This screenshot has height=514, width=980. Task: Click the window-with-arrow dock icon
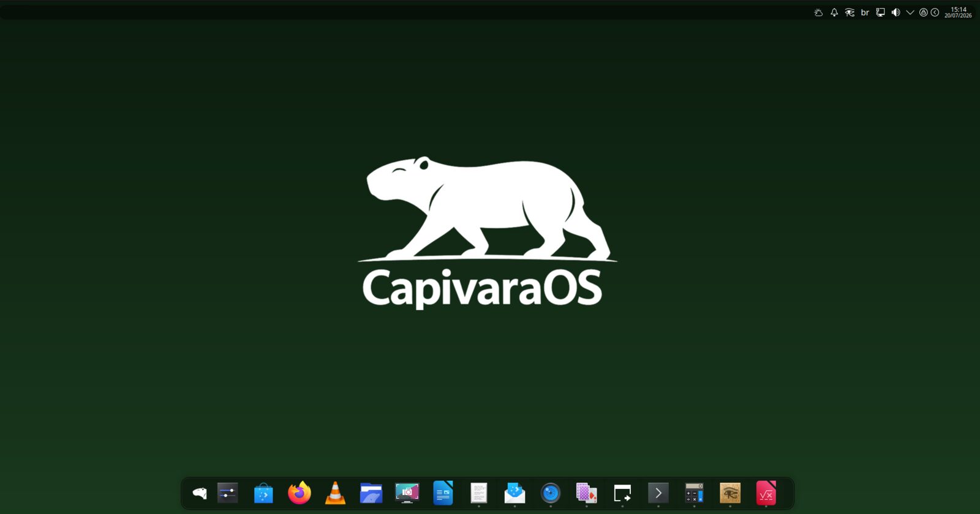pos(622,493)
